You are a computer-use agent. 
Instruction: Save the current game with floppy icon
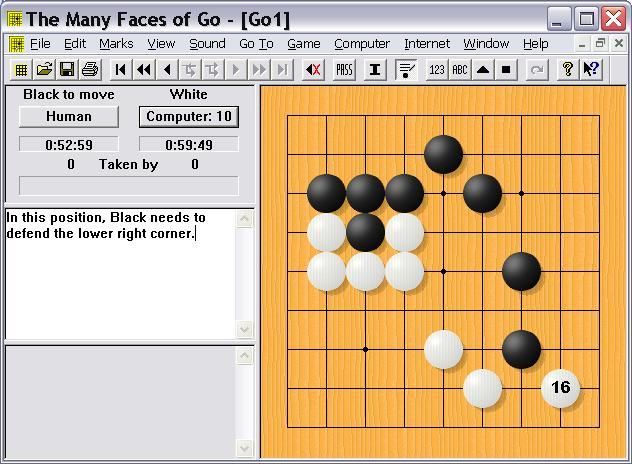tap(67, 69)
